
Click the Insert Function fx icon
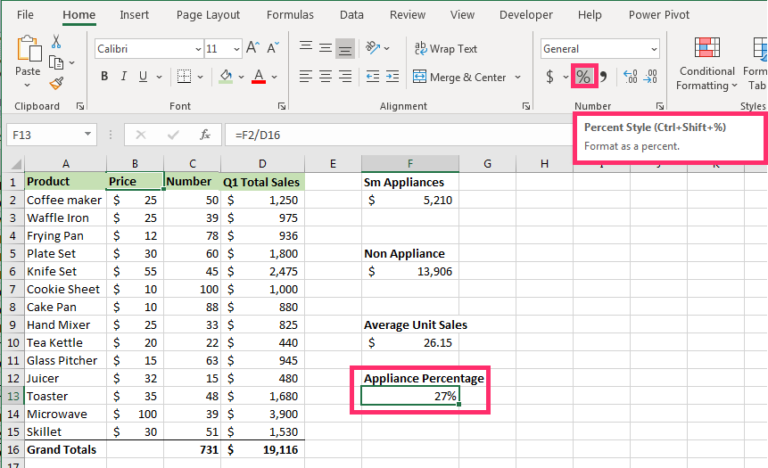point(205,134)
